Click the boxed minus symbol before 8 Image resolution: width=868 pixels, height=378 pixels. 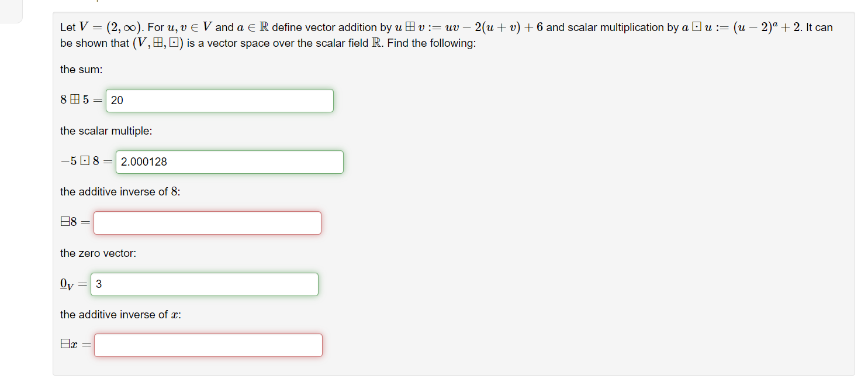pyautogui.click(x=65, y=222)
